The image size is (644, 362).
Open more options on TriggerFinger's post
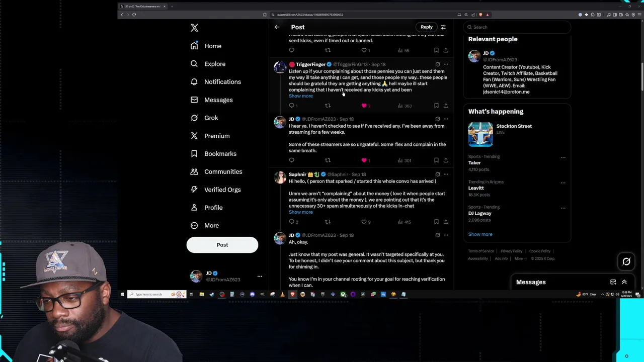click(446, 64)
